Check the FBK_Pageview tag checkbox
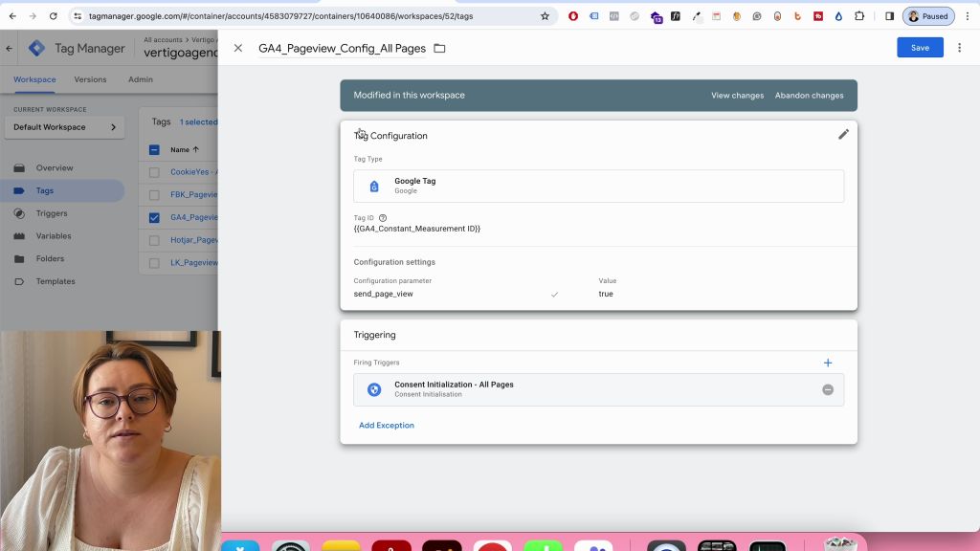This screenshot has height=551, width=980. click(x=154, y=195)
